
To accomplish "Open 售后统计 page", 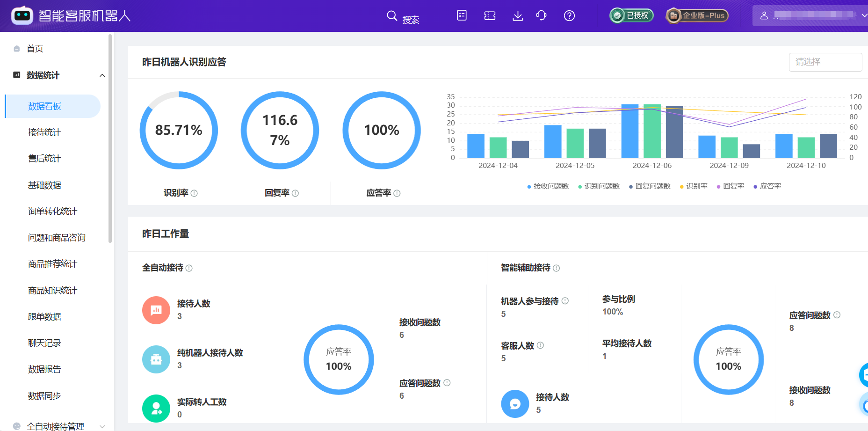I will click(44, 159).
